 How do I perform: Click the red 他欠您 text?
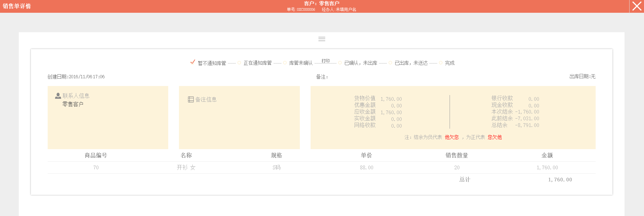pyautogui.click(x=452, y=137)
